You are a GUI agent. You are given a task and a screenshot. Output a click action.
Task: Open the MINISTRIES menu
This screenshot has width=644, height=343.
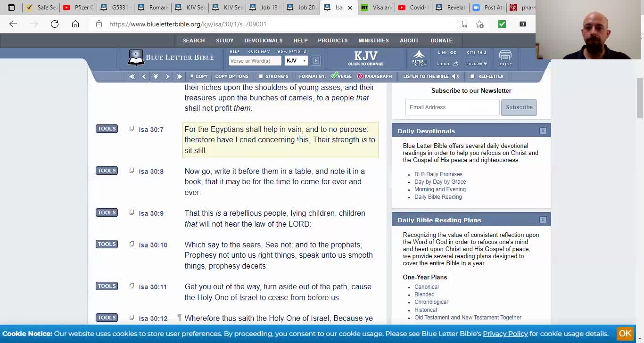pyautogui.click(x=373, y=41)
